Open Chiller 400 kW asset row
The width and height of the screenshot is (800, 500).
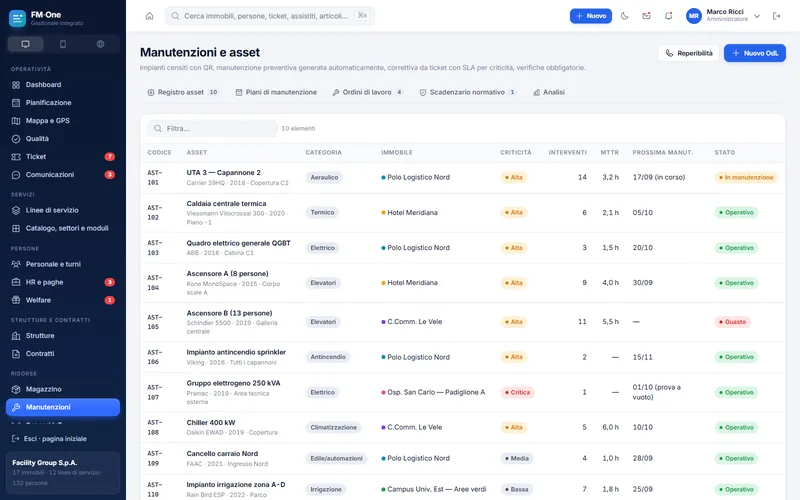(x=463, y=428)
